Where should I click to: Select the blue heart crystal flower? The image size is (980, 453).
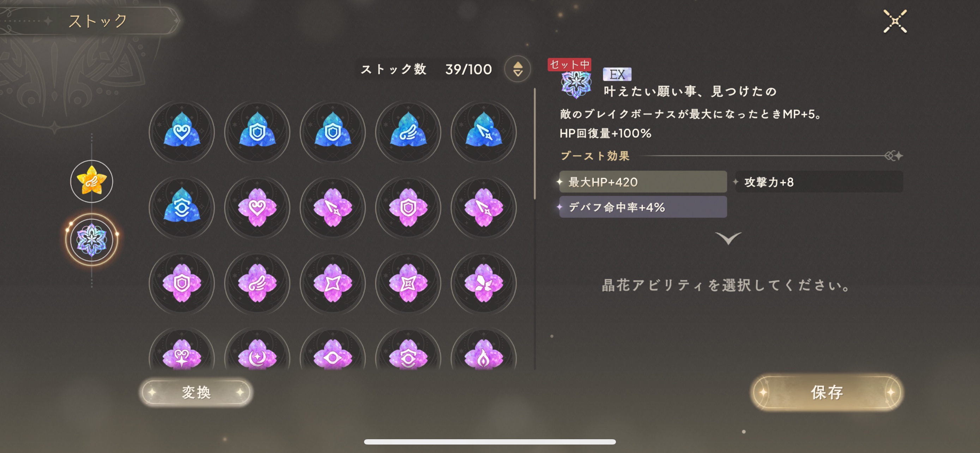point(181,132)
